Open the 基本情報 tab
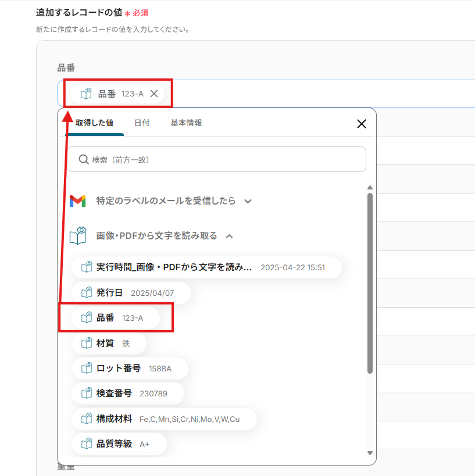Viewport: 475px width, 476px height. coord(186,123)
